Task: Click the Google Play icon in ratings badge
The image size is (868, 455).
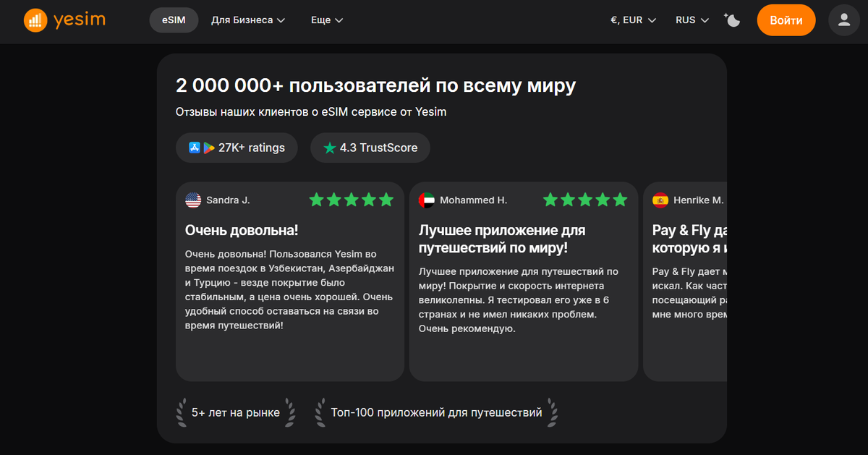Action: 208,148
